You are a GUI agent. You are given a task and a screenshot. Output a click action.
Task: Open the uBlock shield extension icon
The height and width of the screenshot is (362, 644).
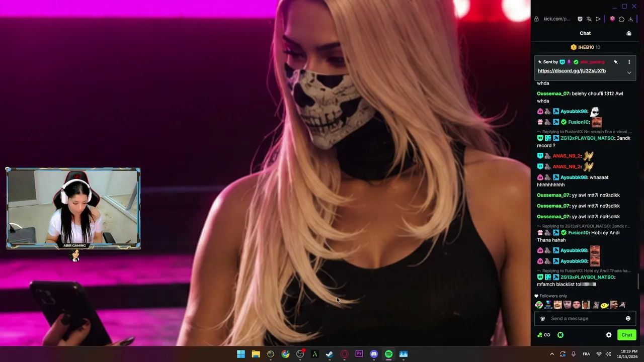point(612,19)
